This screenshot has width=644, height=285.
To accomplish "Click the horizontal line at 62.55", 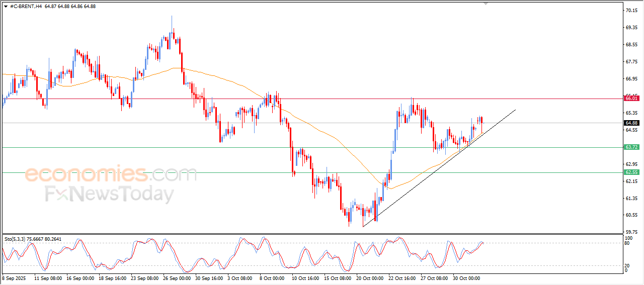I will [x=226, y=172].
